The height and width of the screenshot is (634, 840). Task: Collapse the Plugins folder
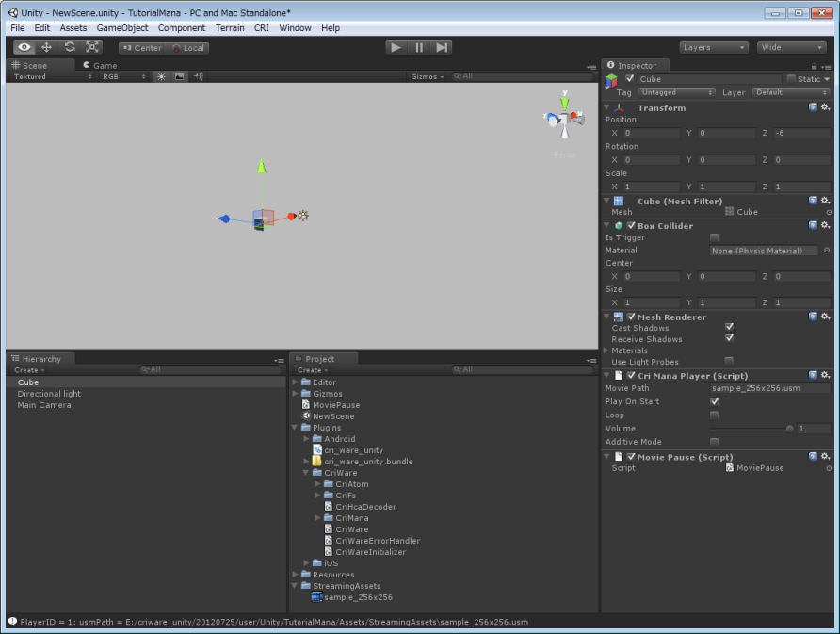click(x=295, y=428)
